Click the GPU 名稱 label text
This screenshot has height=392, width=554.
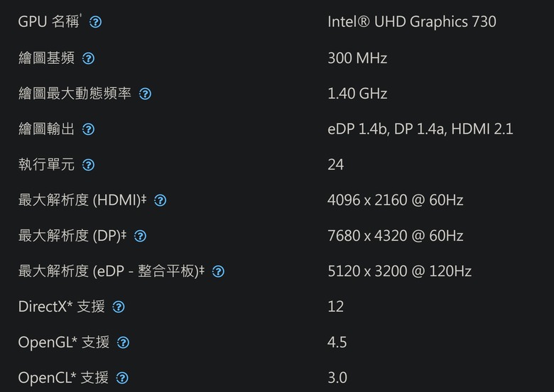(x=49, y=21)
